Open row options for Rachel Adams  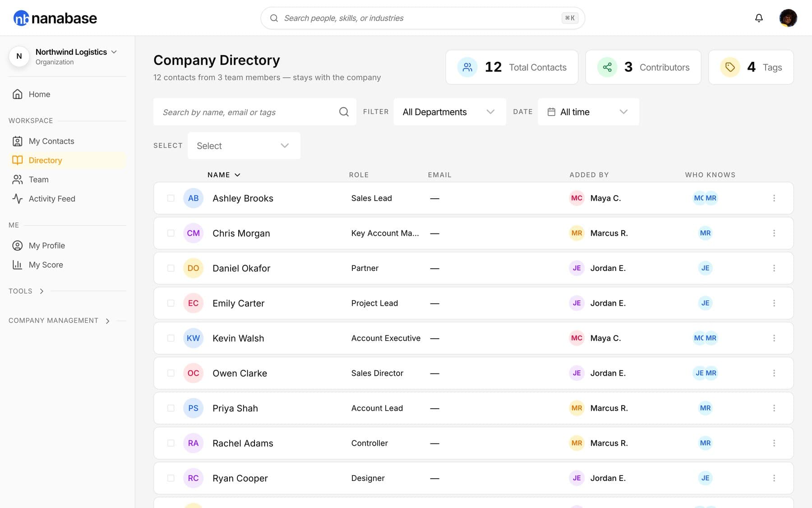774,443
